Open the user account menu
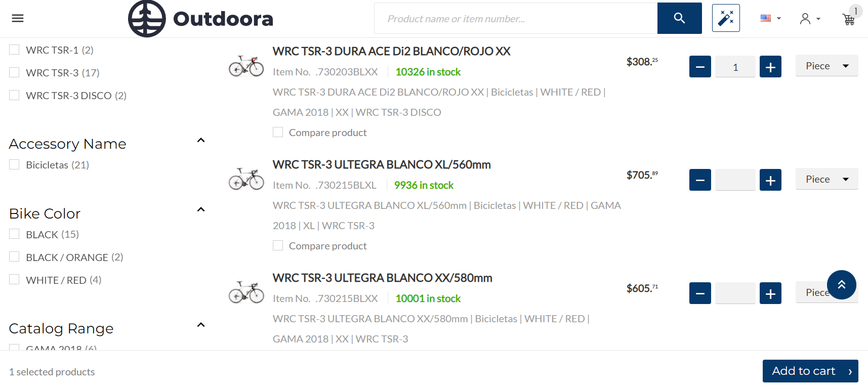This screenshot has width=868, height=388. 810,19
